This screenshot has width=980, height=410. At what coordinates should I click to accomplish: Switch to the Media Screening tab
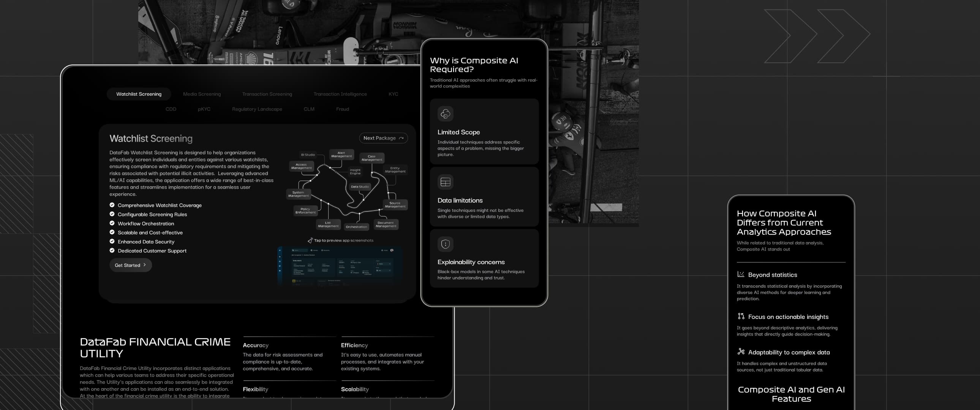pos(201,94)
